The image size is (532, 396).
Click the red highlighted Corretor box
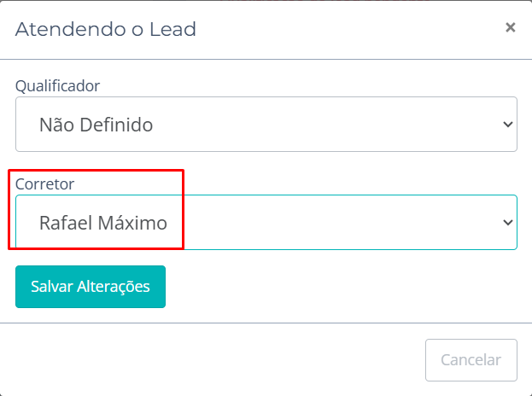96,210
